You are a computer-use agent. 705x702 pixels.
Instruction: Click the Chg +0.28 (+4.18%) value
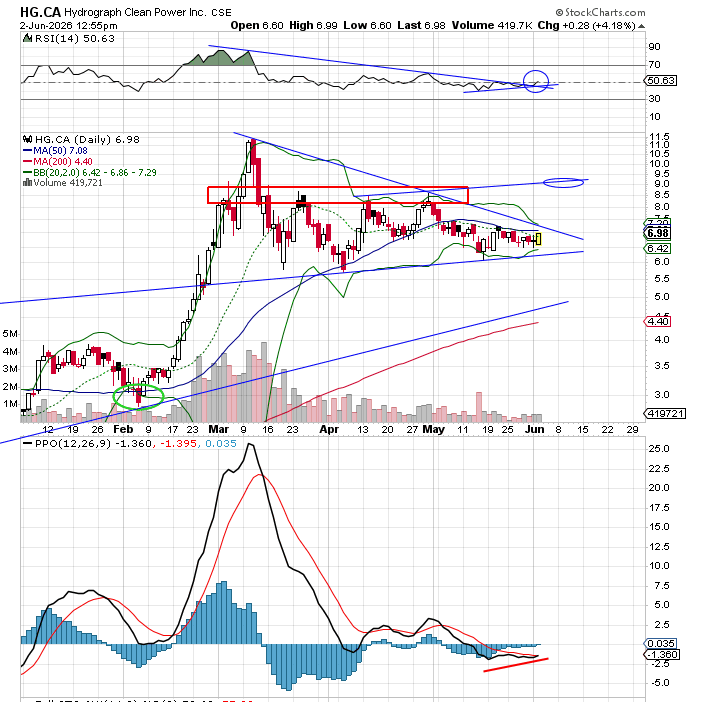coord(587,26)
